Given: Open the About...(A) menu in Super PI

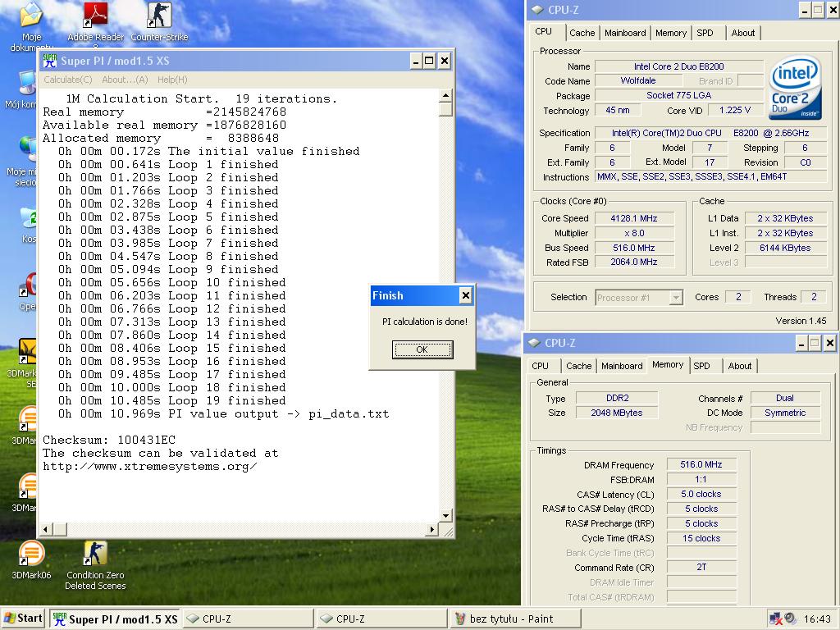Looking at the screenshot, I should pyautogui.click(x=125, y=80).
